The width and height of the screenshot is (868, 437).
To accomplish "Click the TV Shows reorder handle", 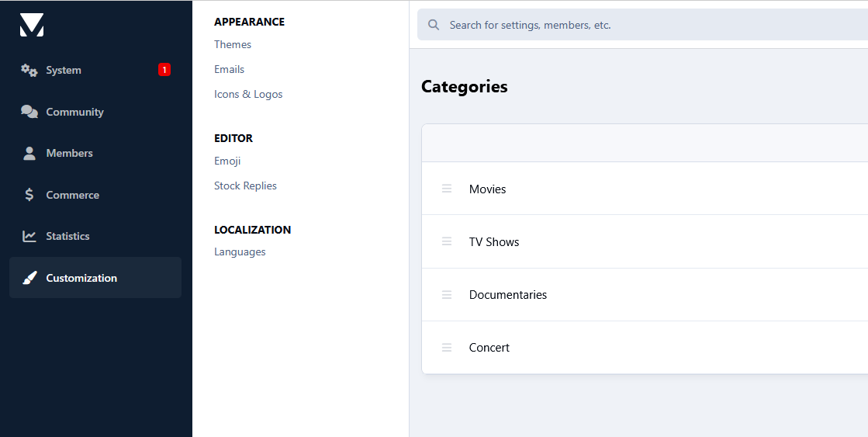I will 447,241.
